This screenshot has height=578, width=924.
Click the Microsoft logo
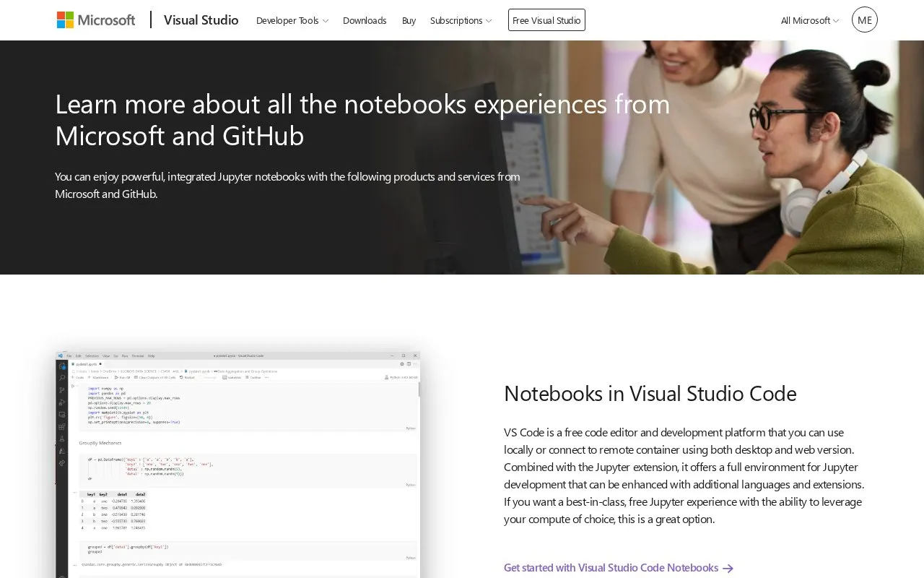[x=96, y=20]
